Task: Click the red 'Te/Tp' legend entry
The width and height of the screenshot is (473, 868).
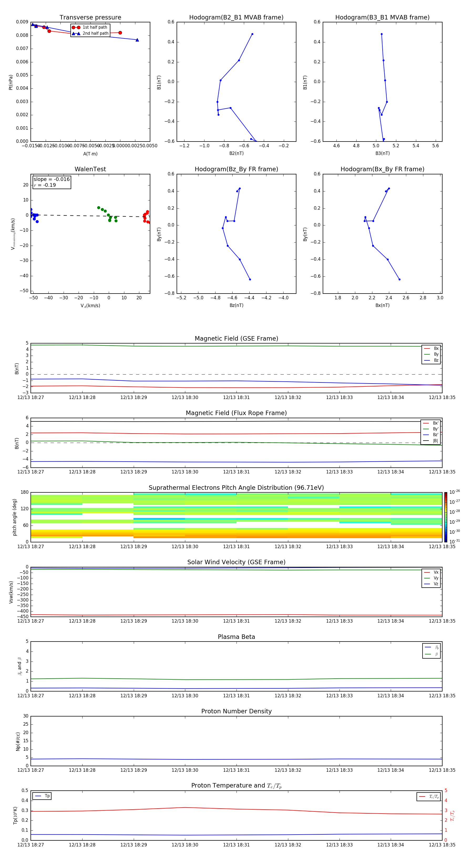Action: tap(429, 796)
